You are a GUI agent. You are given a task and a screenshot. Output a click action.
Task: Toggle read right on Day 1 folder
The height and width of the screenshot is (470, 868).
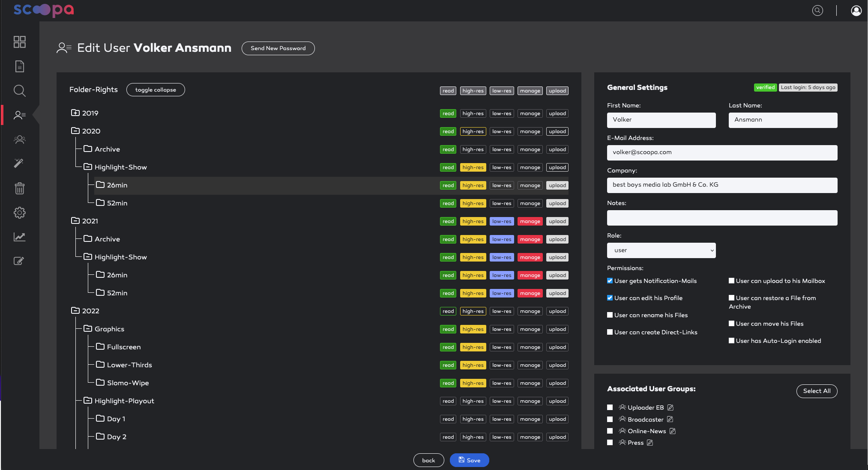448,419
